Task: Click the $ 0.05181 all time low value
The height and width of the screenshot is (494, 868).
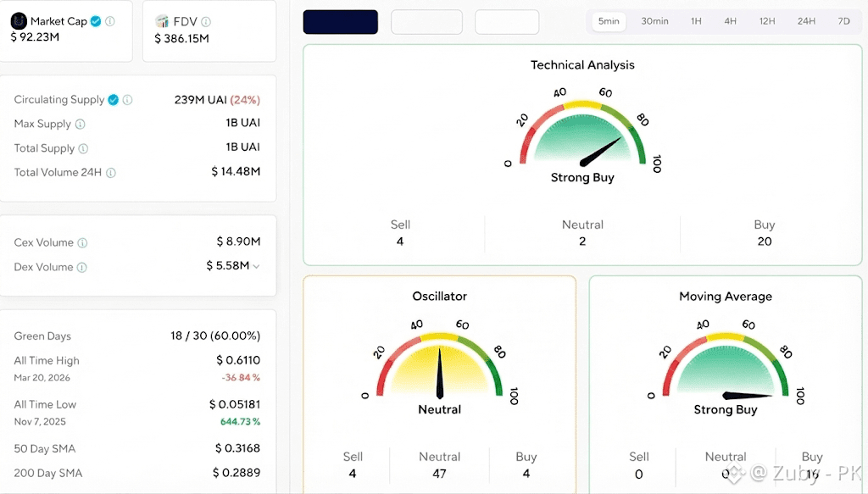Action: point(235,404)
